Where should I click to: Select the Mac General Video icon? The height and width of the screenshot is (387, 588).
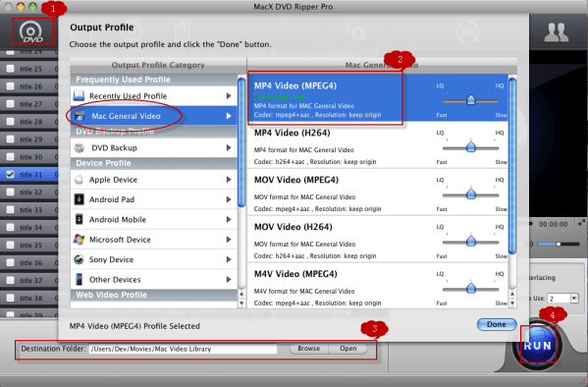tap(80, 116)
